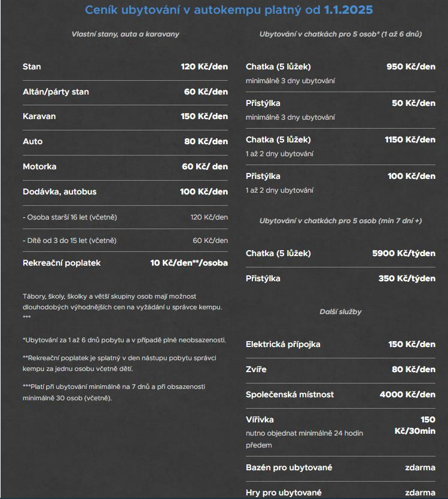Select 'Chatka (5 lůžek)' with 1150 Kč/den
Screen dimensions: 448x499
[278, 139]
